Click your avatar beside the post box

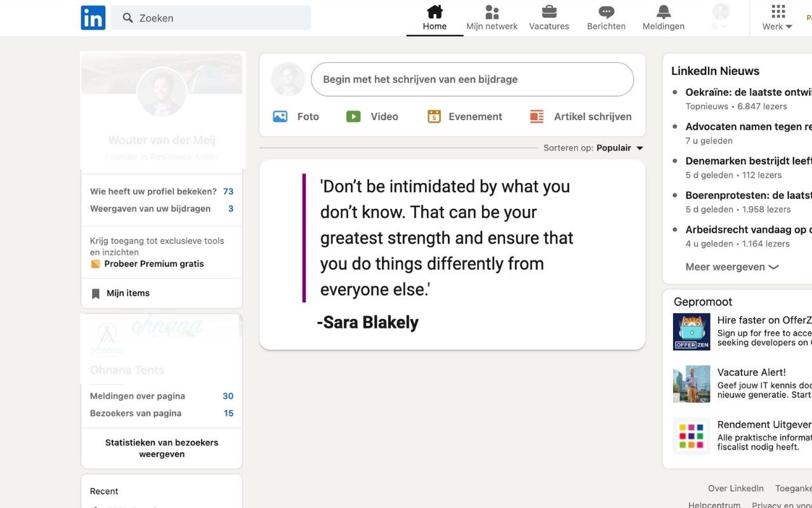pos(288,79)
